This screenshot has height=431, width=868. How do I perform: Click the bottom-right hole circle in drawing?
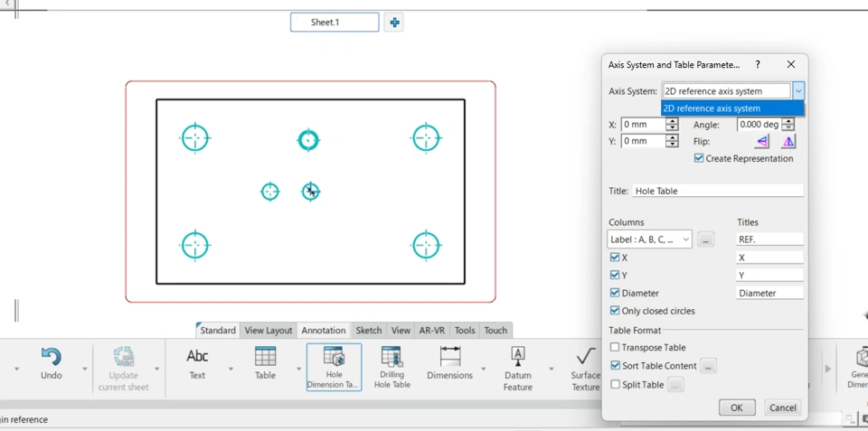(x=426, y=245)
